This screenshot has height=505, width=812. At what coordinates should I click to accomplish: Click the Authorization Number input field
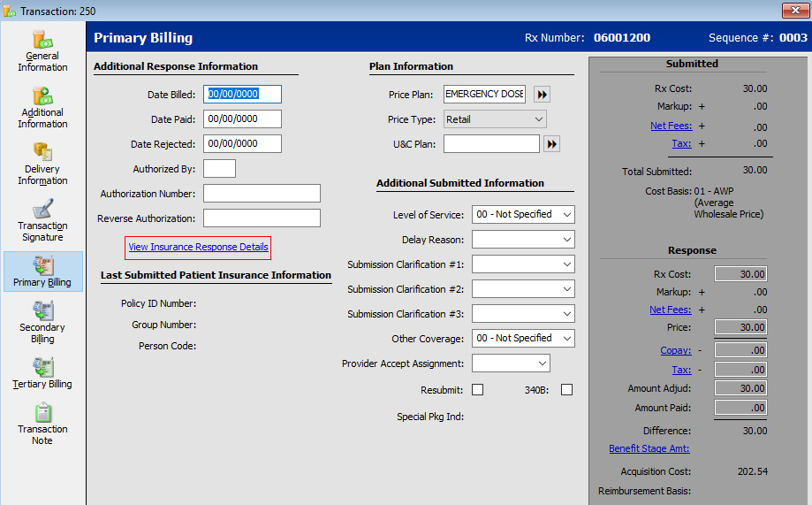(262, 194)
